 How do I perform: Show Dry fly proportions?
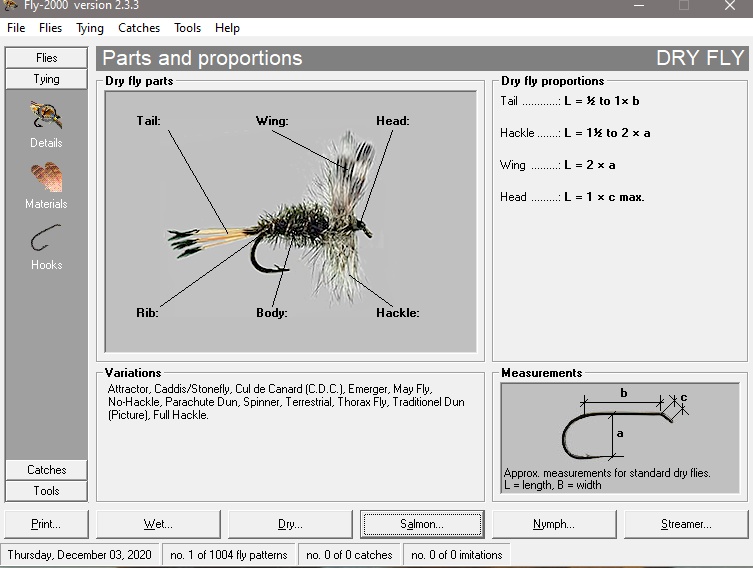point(290,524)
